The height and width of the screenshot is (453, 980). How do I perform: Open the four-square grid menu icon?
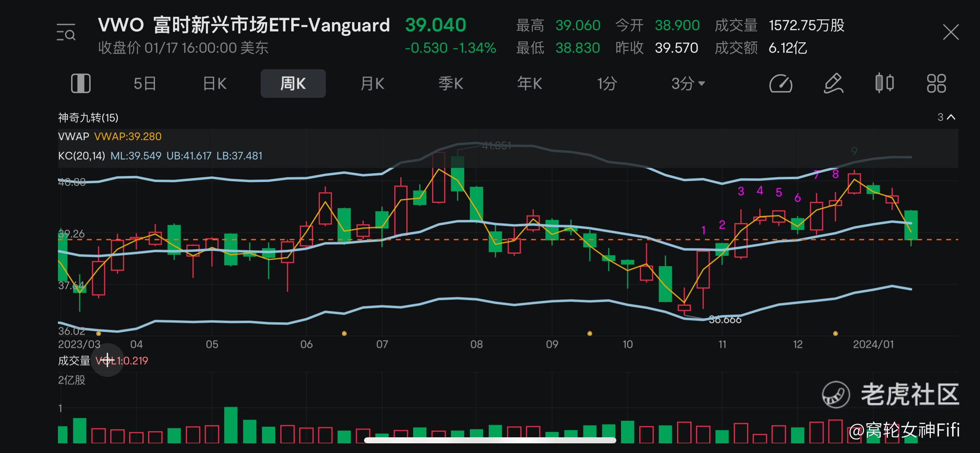tap(936, 84)
